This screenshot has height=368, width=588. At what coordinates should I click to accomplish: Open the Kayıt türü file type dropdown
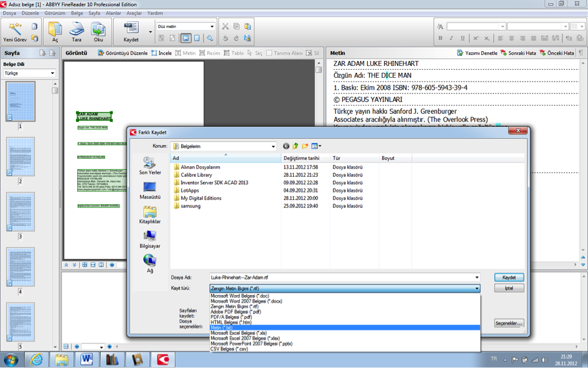477,288
